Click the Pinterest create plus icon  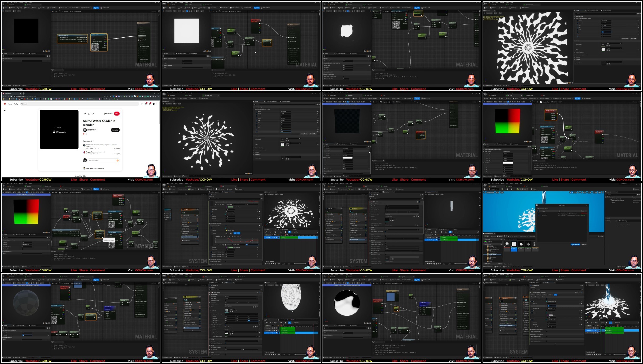[142, 104]
